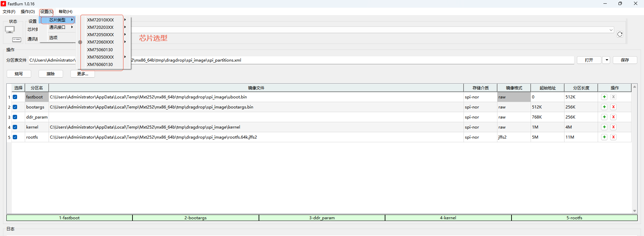Click the refresh icon beside chip dropdown

(x=620, y=34)
